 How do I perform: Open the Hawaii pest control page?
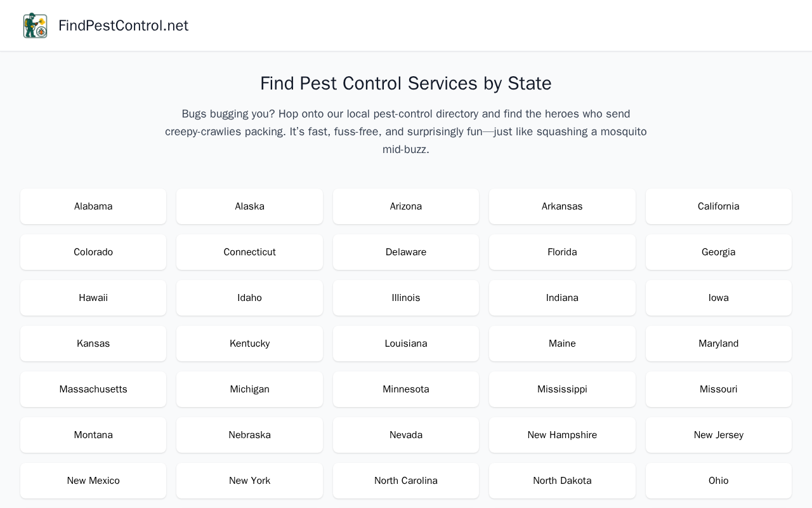[x=93, y=298]
